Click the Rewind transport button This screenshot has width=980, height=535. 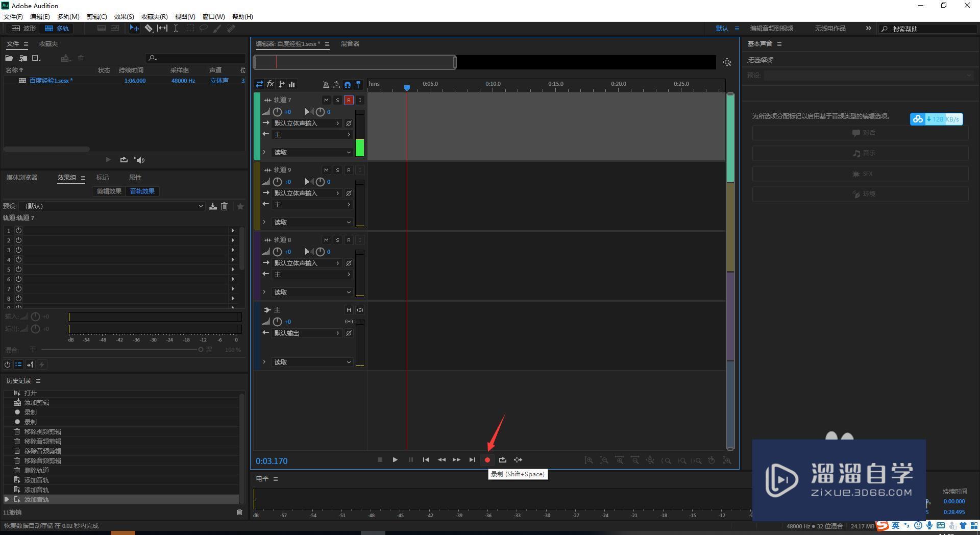(442, 460)
